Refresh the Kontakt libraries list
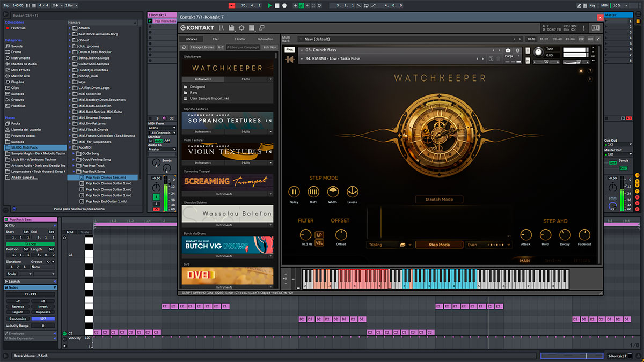 [x=184, y=47]
